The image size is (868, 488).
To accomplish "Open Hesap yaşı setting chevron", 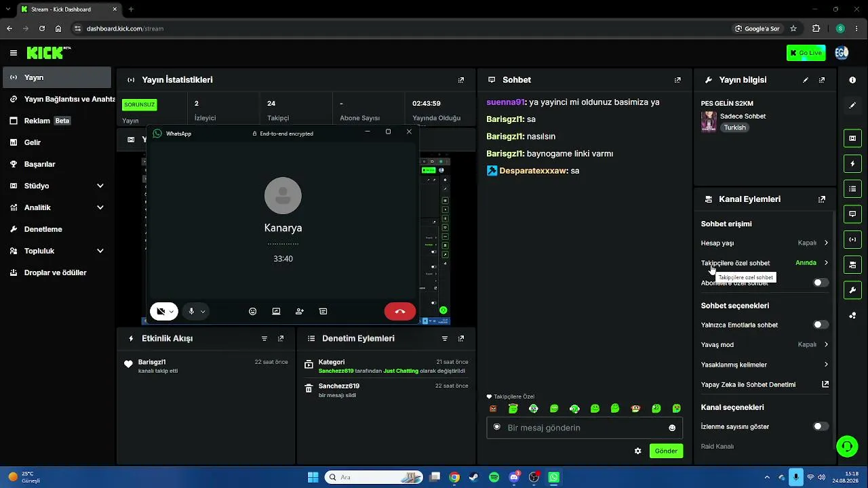I will pos(826,243).
